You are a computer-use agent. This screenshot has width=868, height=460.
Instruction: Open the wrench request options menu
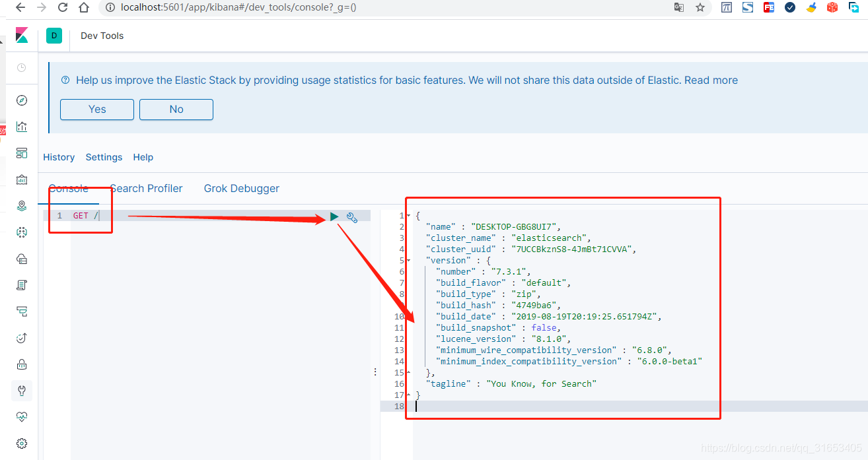[x=352, y=217]
